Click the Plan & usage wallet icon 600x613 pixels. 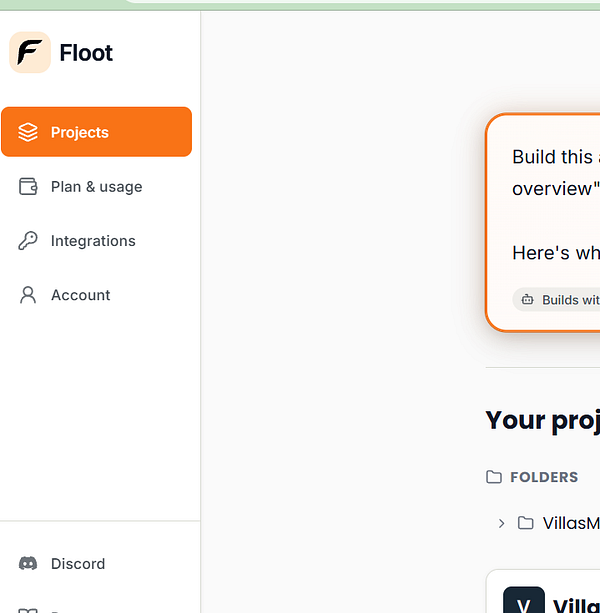click(28, 186)
